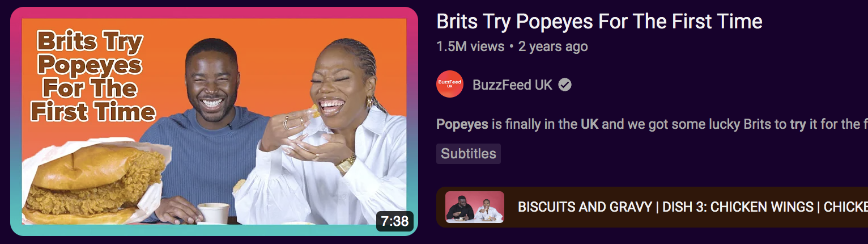Screen dimensions: 868x244
Task: Click the '2 years ago' upload date
Action: click(x=553, y=47)
